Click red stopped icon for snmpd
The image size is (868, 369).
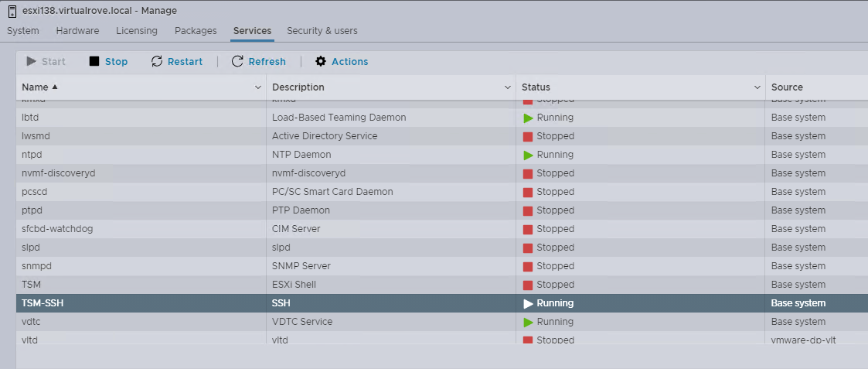528,266
